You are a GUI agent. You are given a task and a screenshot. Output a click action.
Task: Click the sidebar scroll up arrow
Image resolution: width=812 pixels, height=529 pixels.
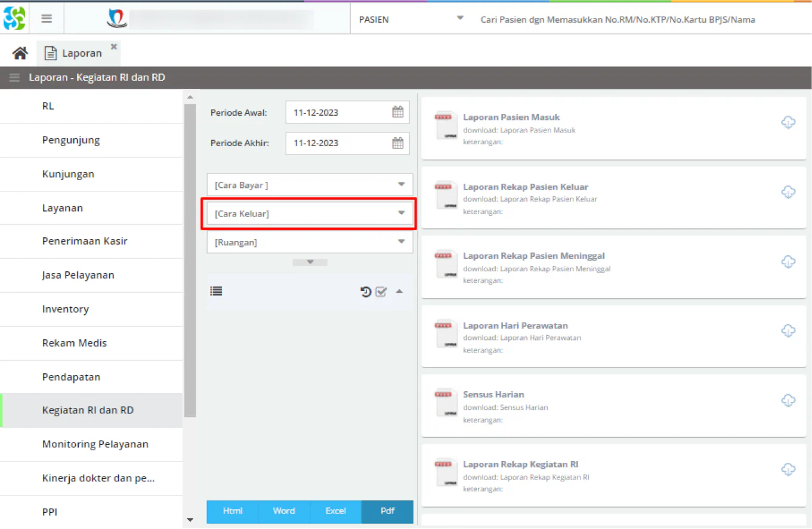pos(190,97)
